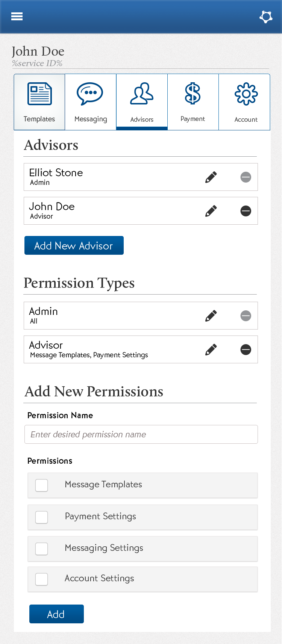The width and height of the screenshot is (282, 644).
Task: Edit the Advisor permission type
Action: pyautogui.click(x=211, y=349)
